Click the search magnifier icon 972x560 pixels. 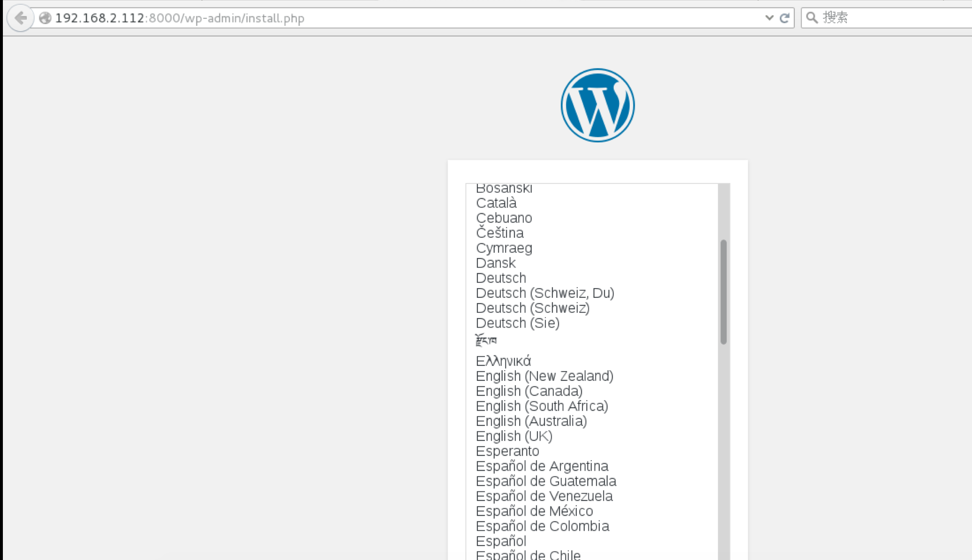pos(812,18)
